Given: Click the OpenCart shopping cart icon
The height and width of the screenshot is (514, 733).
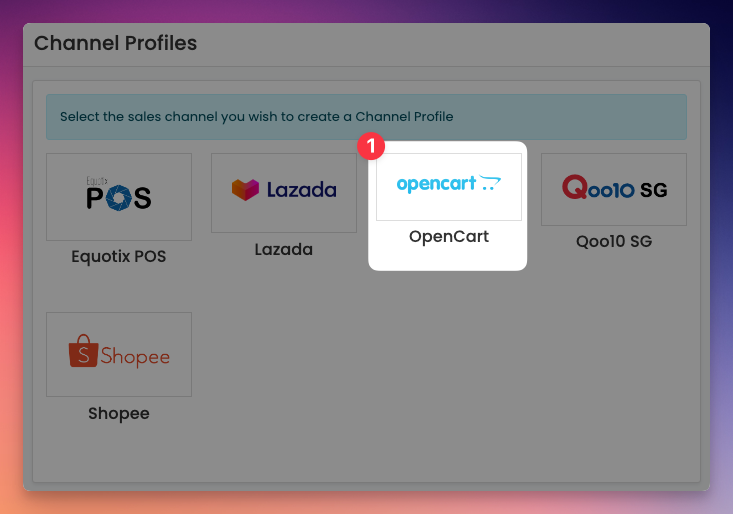Looking at the screenshot, I should point(490,183).
